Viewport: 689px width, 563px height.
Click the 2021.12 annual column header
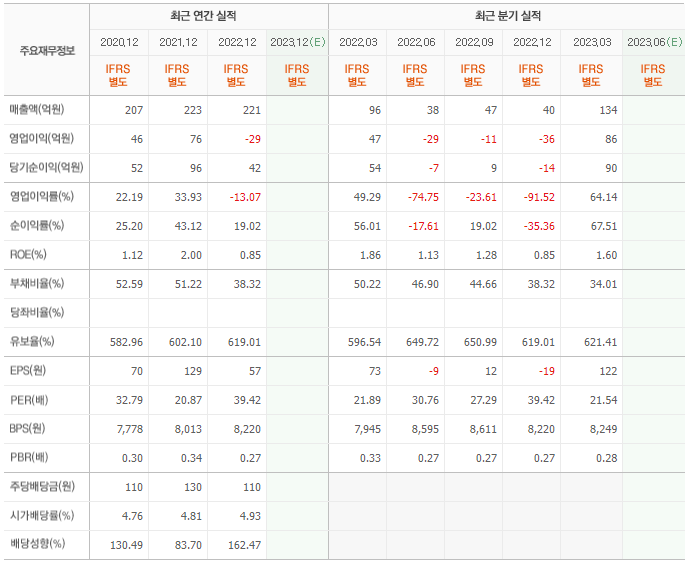178,42
